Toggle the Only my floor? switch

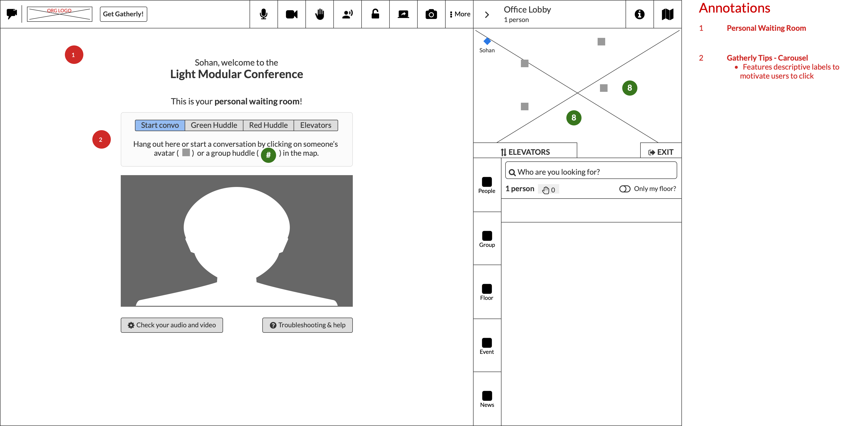pyautogui.click(x=625, y=189)
